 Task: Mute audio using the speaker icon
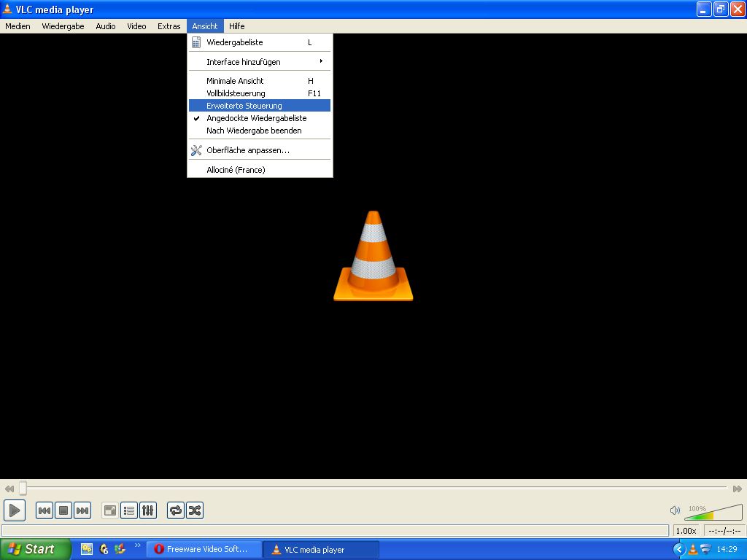pyautogui.click(x=675, y=510)
